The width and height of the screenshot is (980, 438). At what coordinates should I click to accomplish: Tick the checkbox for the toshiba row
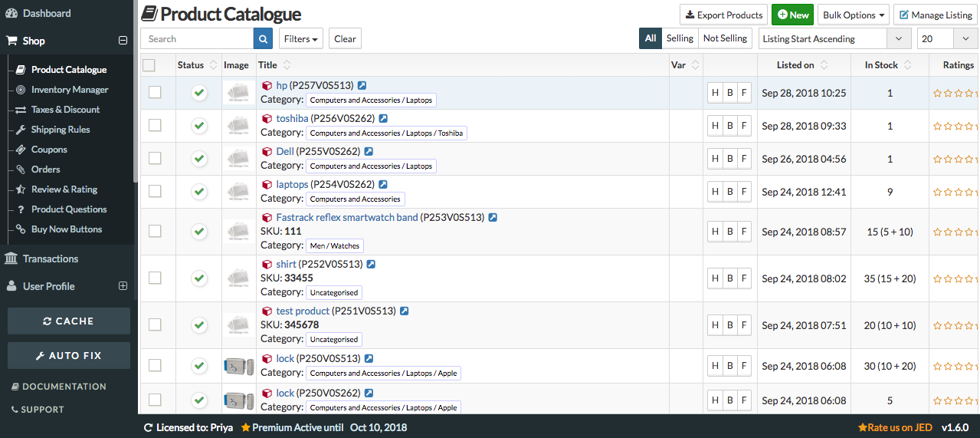click(155, 125)
